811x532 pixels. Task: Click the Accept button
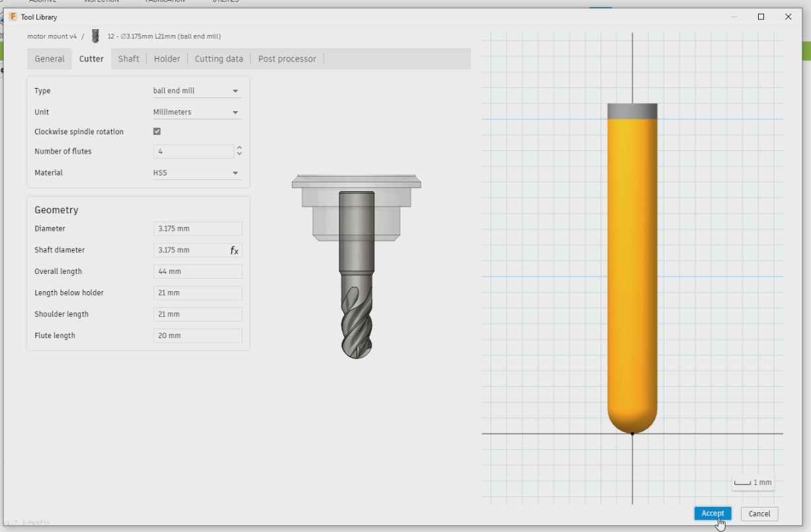(x=712, y=513)
